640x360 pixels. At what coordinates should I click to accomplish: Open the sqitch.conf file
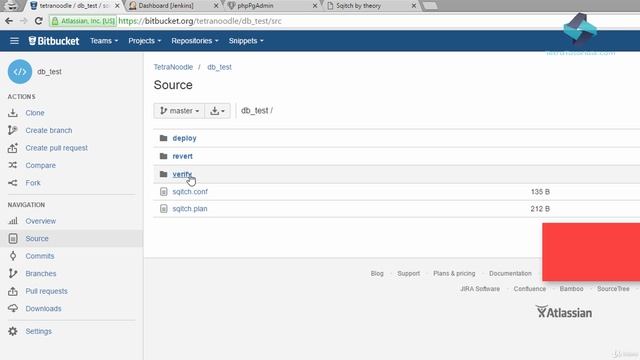190,191
